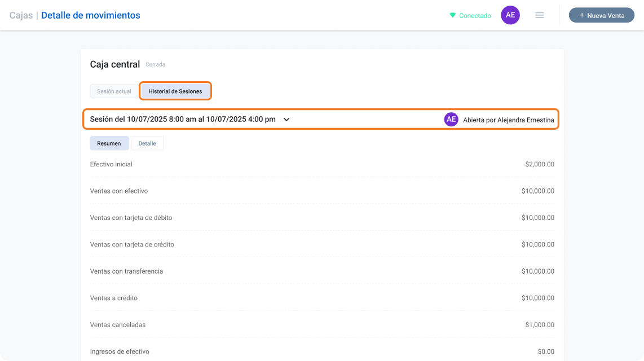Click Ventas con tarjeta de débito label
Viewport: 644px width, 361px height.
(131, 218)
